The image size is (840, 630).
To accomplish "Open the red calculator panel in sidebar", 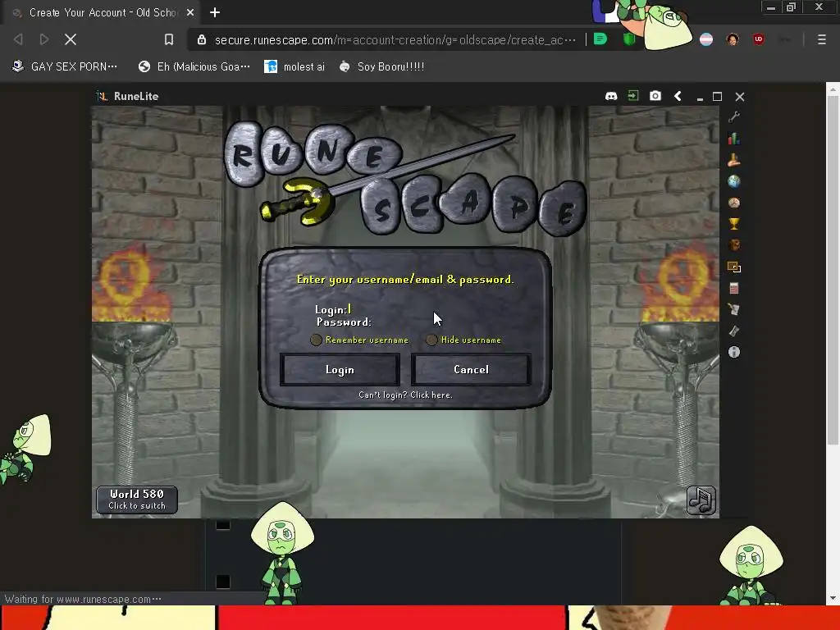I will point(734,288).
